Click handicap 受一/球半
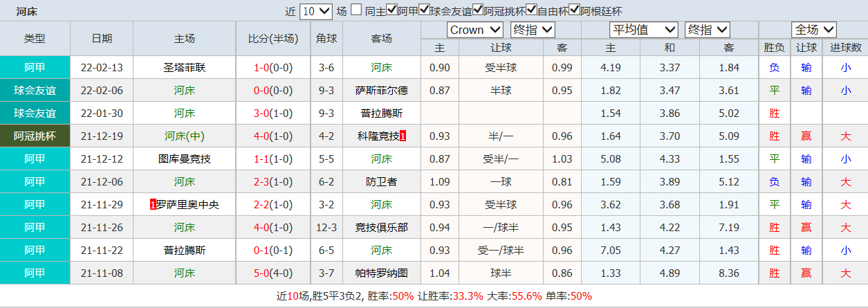Viewport: 868px width, 308px height. [x=501, y=251]
